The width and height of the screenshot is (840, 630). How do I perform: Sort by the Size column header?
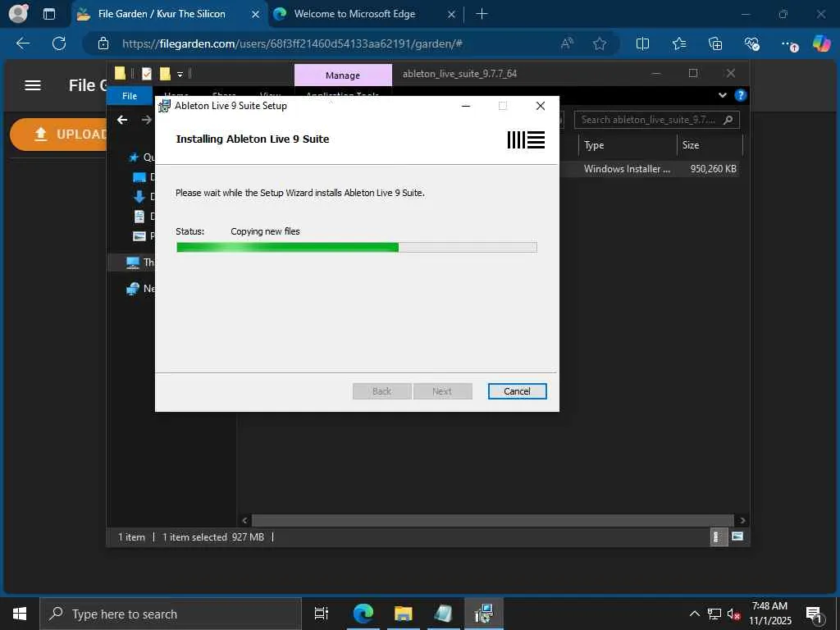[691, 145]
